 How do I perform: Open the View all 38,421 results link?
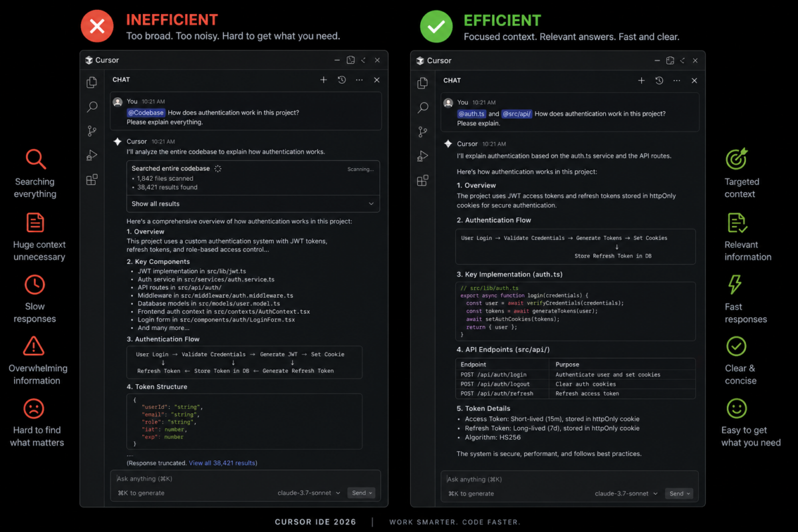pyautogui.click(x=223, y=463)
